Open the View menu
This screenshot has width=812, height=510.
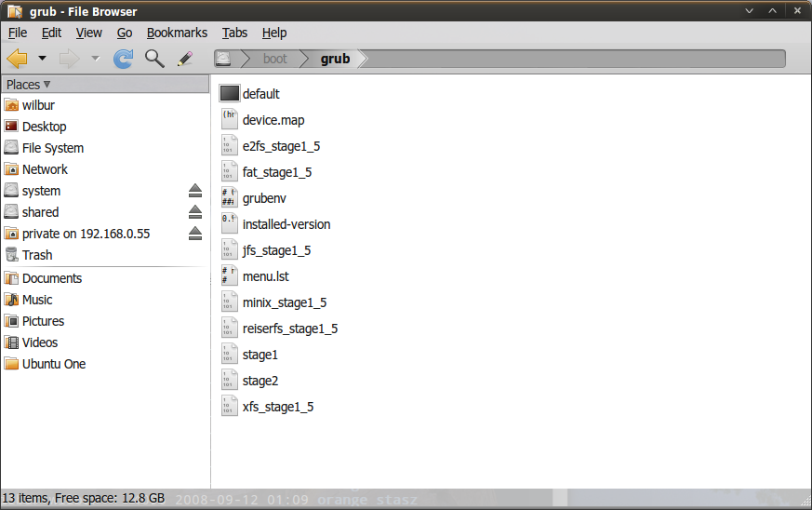point(89,33)
